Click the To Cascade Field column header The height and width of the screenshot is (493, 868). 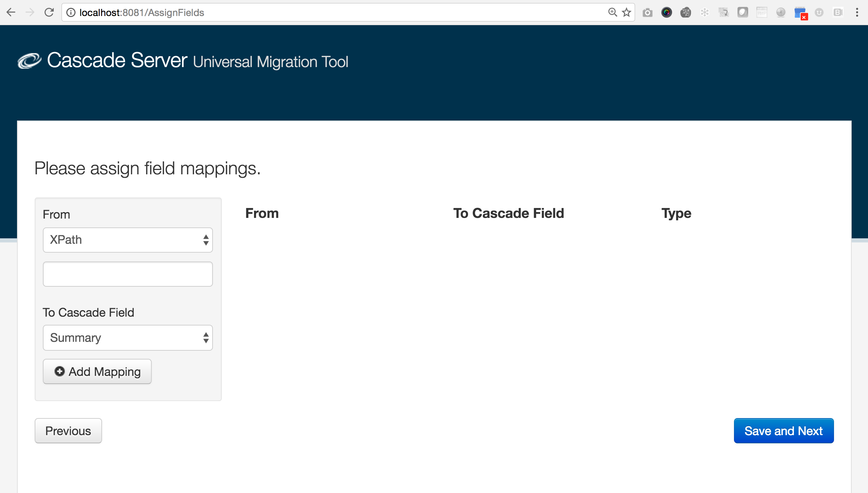coord(508,212)
